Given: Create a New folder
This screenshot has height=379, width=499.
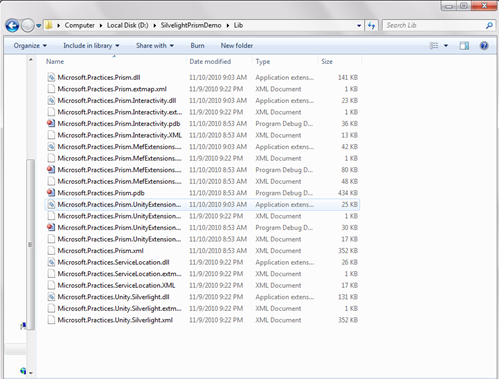Looking at the screenshot, I should 237,46.
